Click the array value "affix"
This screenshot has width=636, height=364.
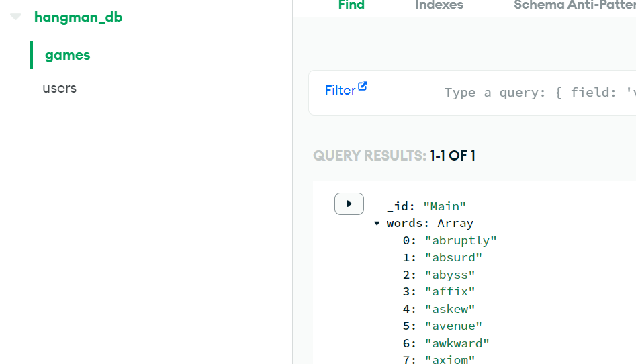[449, 291]
